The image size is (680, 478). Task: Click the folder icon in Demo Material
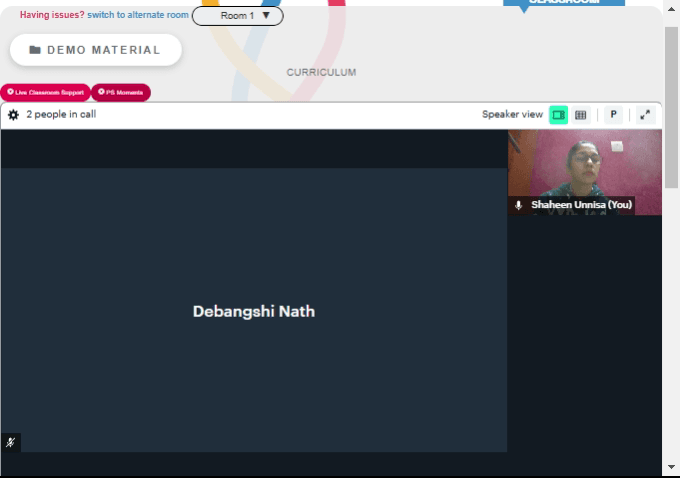point(35,50)
